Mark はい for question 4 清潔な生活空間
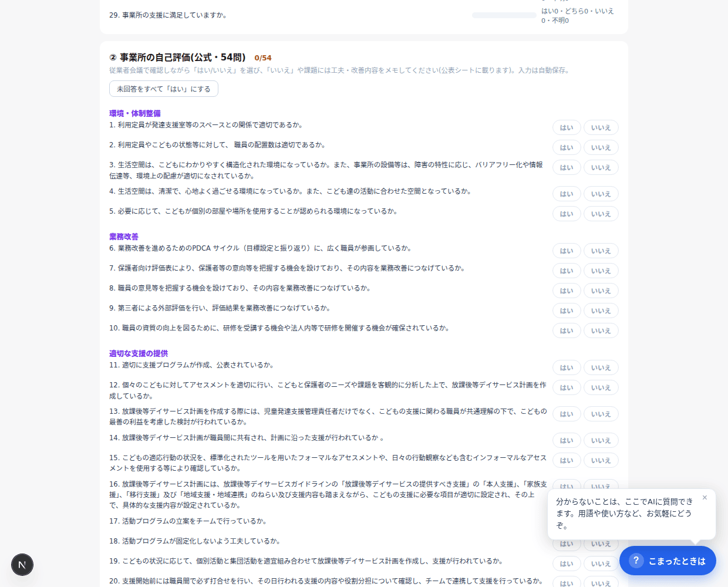Viewport: 728px width, 587px height. pyautogui.click(x=567, y=194)
